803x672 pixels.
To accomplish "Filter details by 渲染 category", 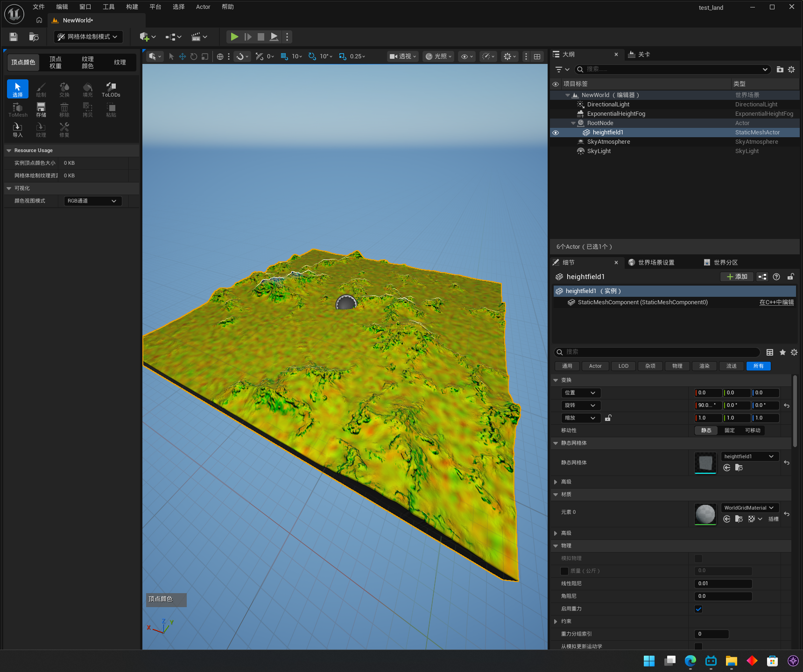I will pos(704,366).
